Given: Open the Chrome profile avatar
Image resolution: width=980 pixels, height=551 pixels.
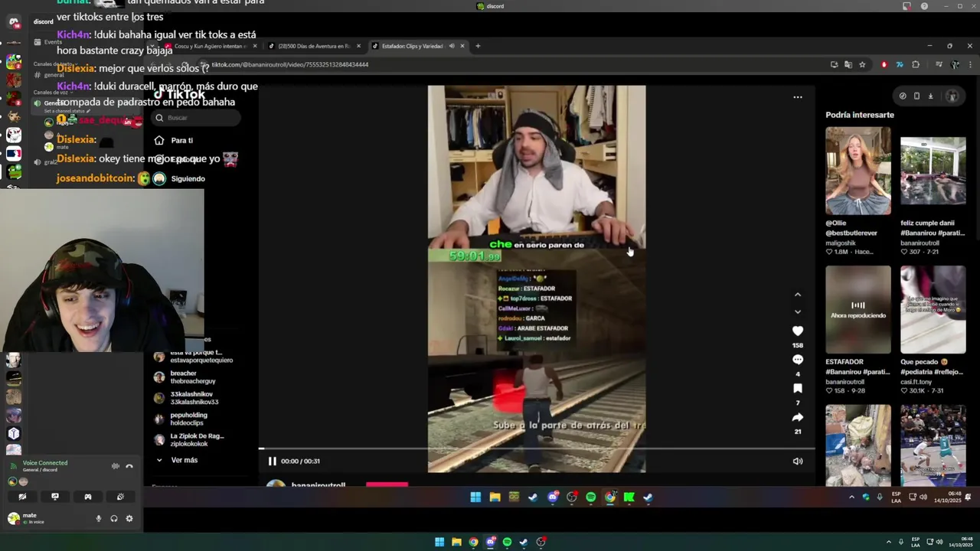Looking at the screenshot, I should (955, 65).
